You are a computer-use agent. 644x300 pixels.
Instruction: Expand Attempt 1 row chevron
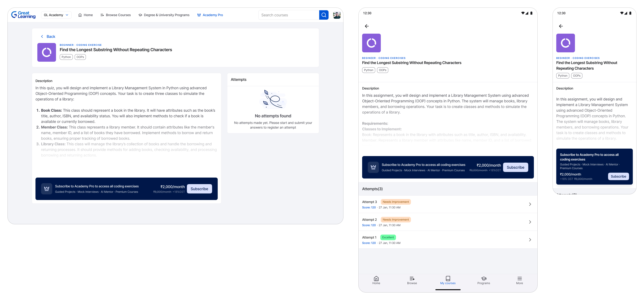pos(530,240)
